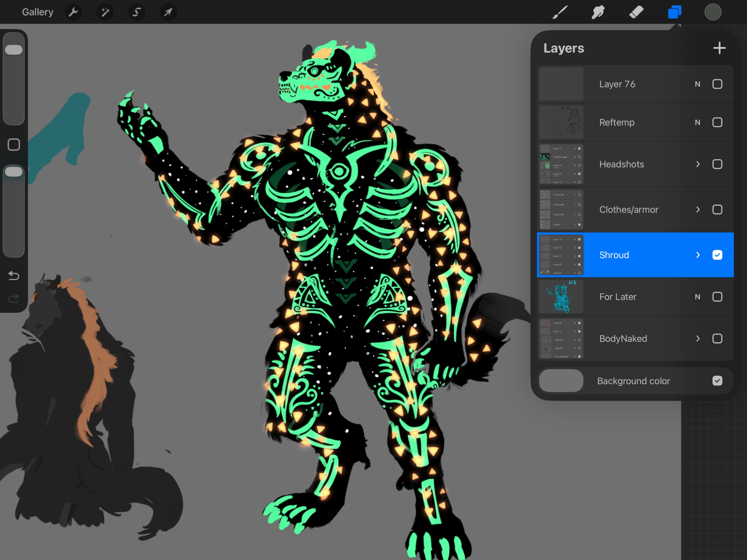Select the For Later layer thumbnail

click(561, 297)
